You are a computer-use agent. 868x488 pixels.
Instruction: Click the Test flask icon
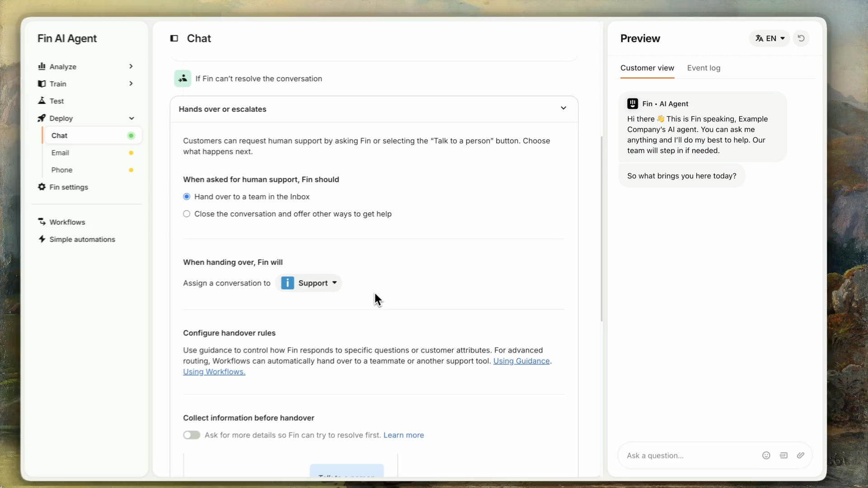pos(42,101)
